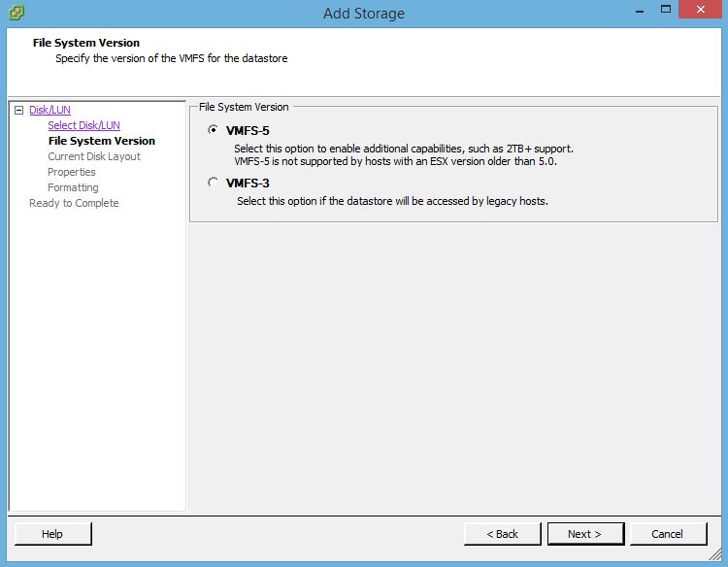
Task: Maximize the Add Storage window
Action: pos(666,10)
